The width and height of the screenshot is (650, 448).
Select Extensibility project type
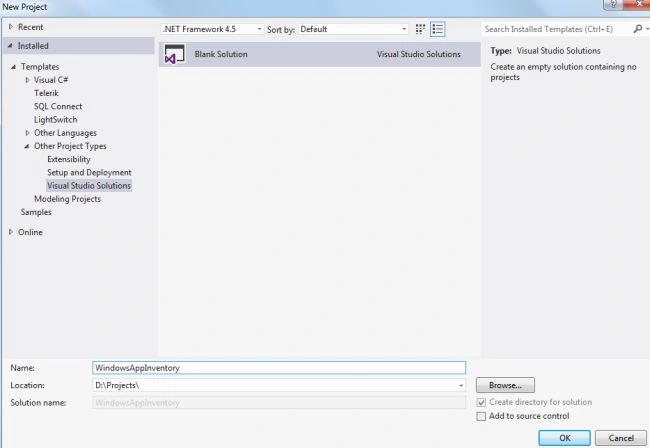coord(69,159)
